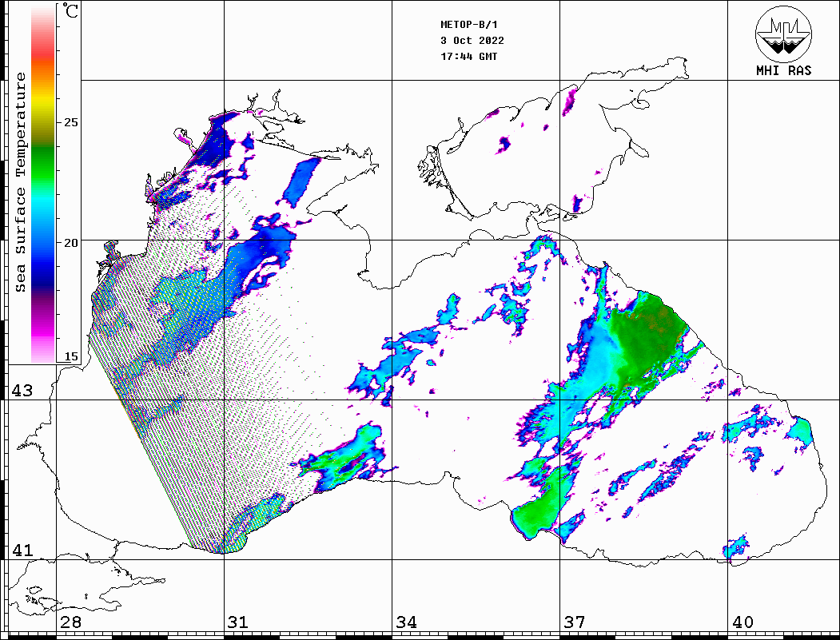The height and width of the screenshot is (640, 840).
Task: Click the latitude label 43
Action: [22, 391]
